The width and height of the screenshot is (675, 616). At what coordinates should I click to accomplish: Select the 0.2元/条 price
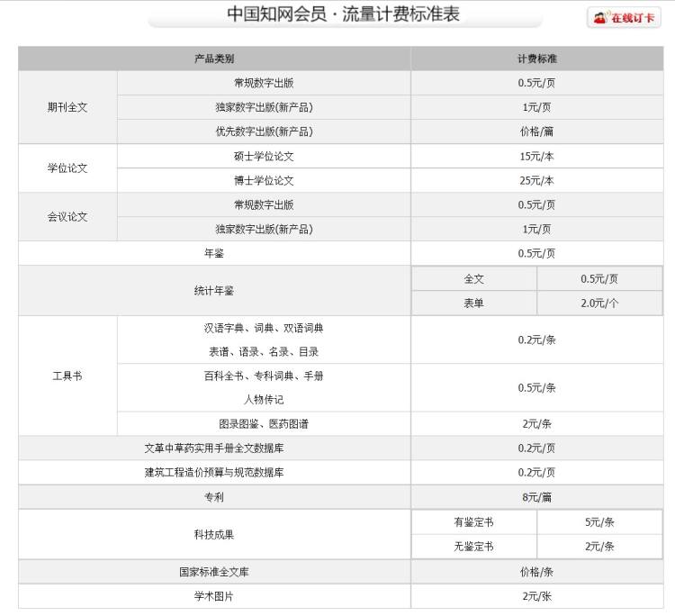(536, 340)
